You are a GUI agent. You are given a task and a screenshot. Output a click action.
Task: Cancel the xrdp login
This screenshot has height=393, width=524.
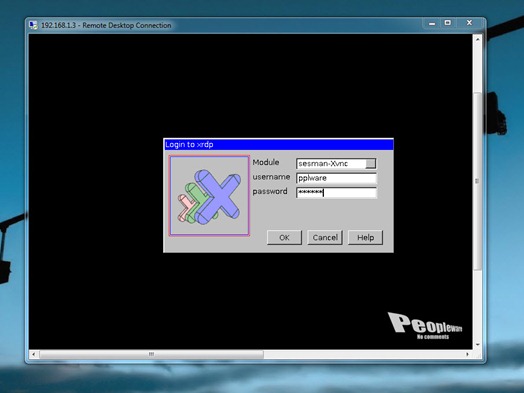tap(325, 238)
